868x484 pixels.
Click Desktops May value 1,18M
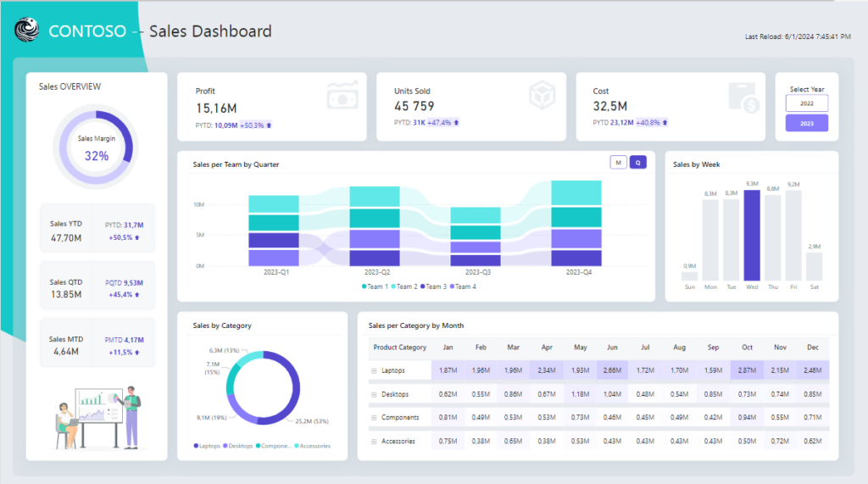[580, 394]
